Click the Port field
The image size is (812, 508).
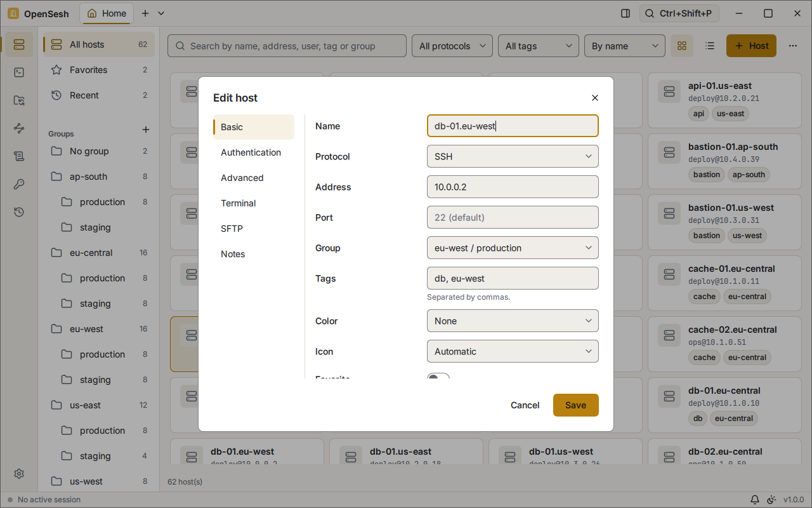513,217
